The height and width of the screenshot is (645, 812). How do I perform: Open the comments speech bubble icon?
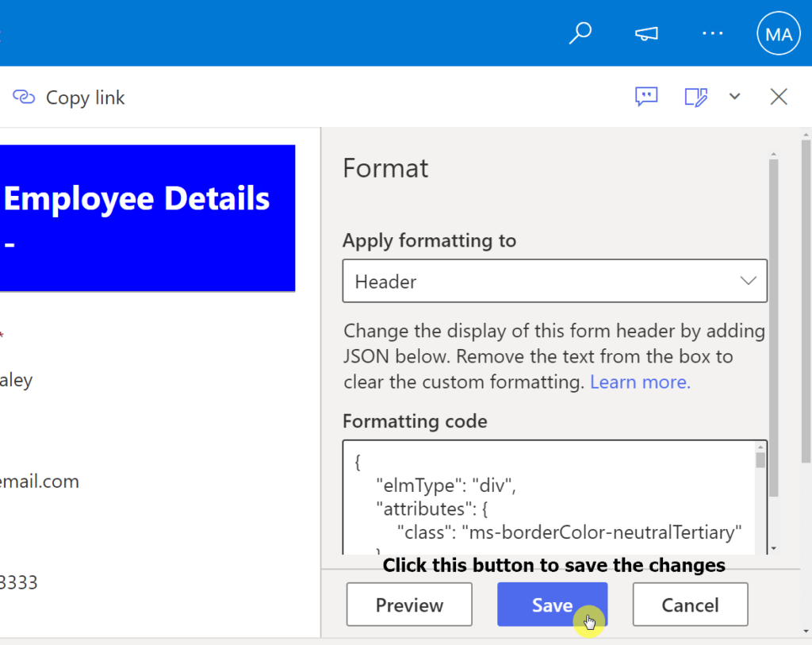646,97
